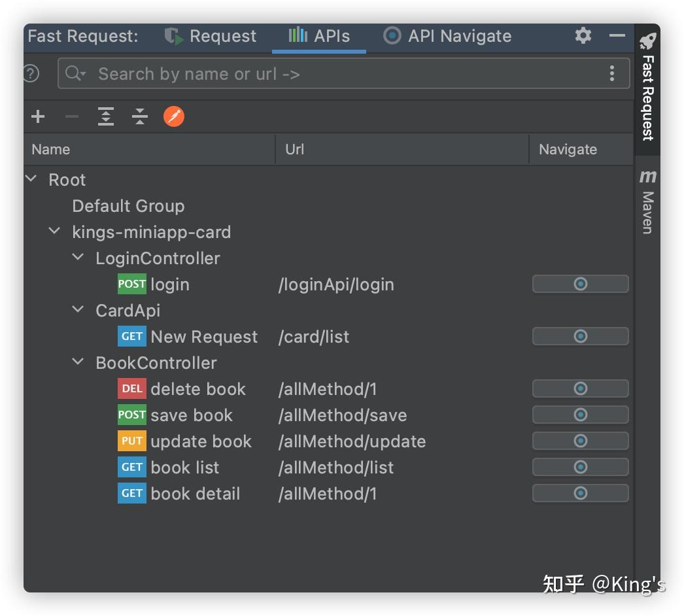684x616 pixels.
Task: Click the settings gear icon
Action: tap(583, 35)
